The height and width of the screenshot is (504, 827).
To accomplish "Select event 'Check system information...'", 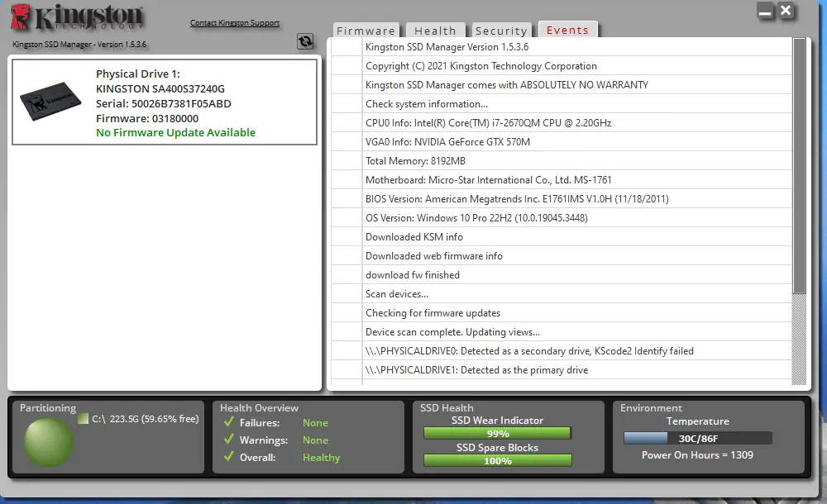I will pyautogui.click(x=562, y=104).
